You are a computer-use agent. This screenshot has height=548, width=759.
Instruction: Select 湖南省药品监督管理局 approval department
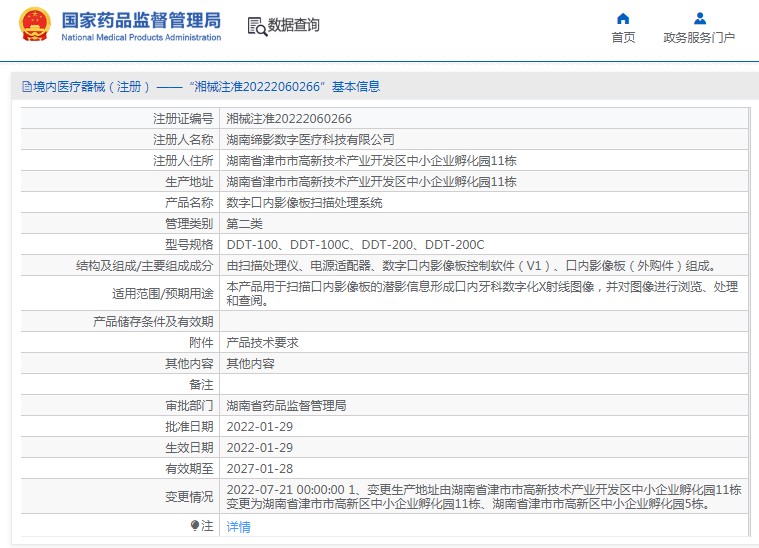287,406
